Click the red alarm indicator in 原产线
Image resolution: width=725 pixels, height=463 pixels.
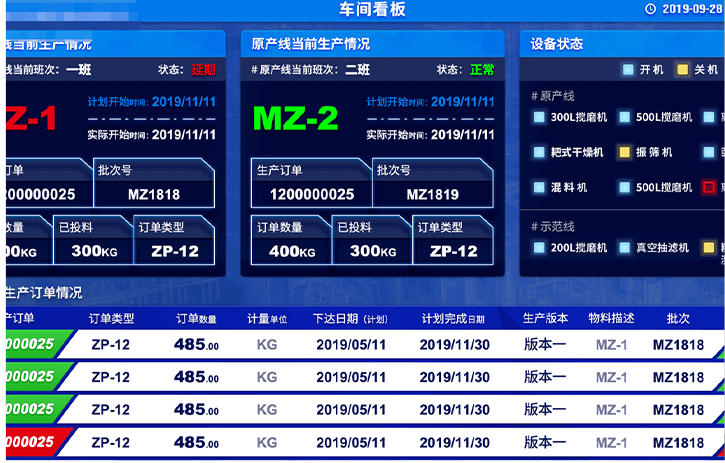tap(709, 187)
